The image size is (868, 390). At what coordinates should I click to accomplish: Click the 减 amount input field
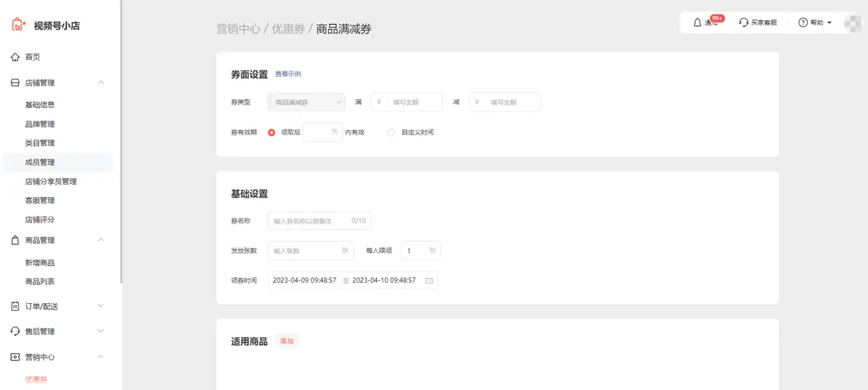[505, 103]
